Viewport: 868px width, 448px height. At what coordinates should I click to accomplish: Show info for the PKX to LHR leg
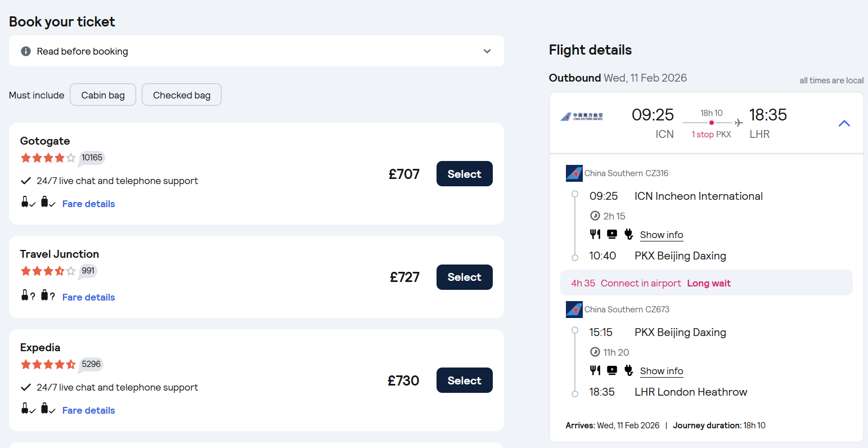[662, 371]
